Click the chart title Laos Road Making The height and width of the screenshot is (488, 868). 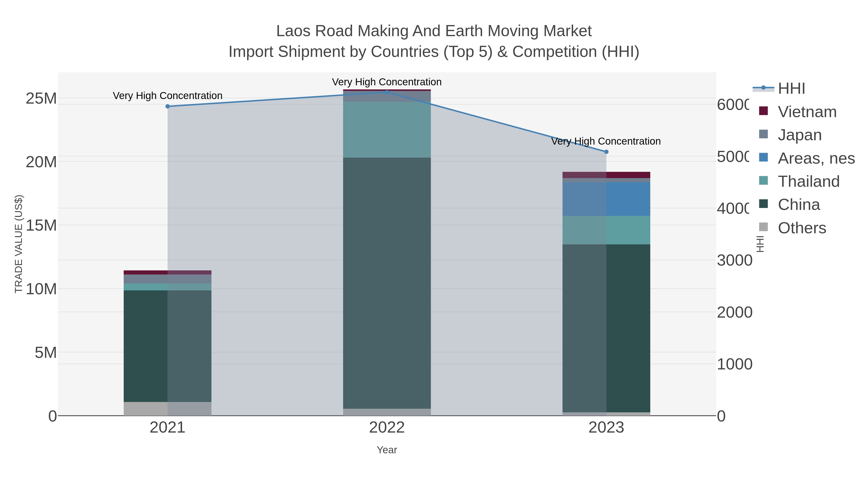click(434, 31)
